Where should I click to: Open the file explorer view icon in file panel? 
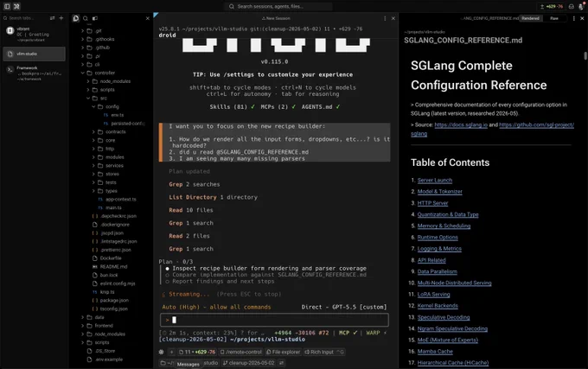76,18
